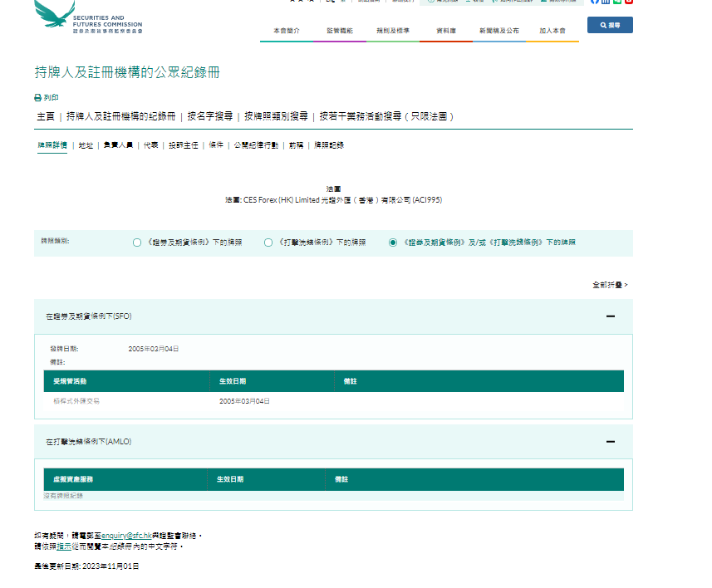Open the 本會簡介 menu
Screen dimensions: 712x588
(x=287, y=31)
